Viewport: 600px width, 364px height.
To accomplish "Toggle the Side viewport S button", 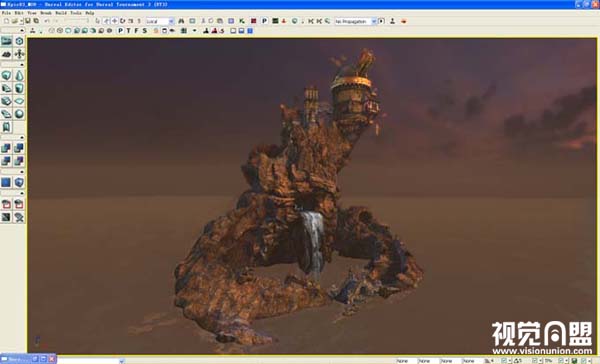I will [x=145, y=31].
